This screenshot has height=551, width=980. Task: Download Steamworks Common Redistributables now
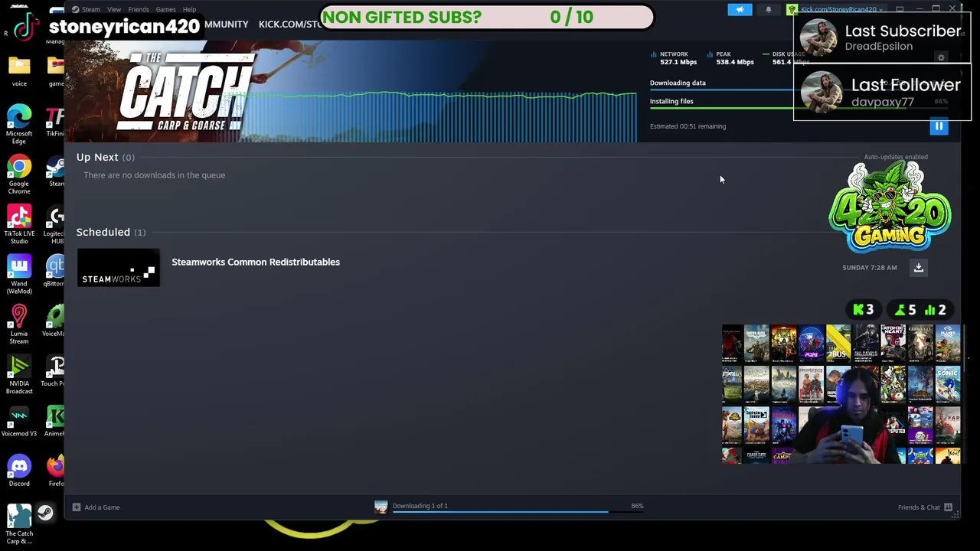coord(918,267)
